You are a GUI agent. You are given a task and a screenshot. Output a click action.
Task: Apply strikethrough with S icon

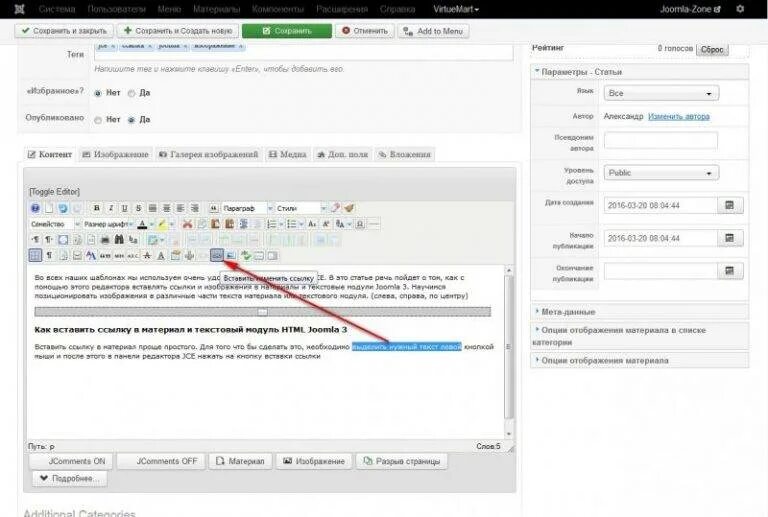click(138, 208)
